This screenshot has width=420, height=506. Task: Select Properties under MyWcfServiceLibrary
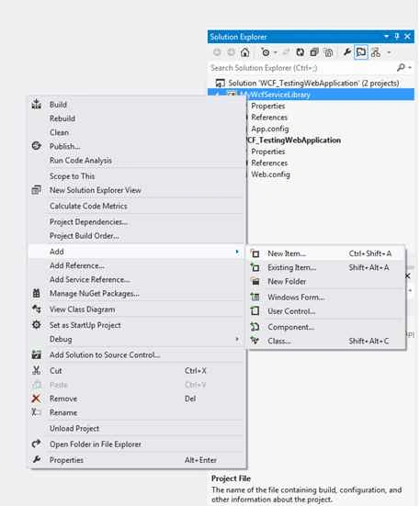tap(268, 106)
